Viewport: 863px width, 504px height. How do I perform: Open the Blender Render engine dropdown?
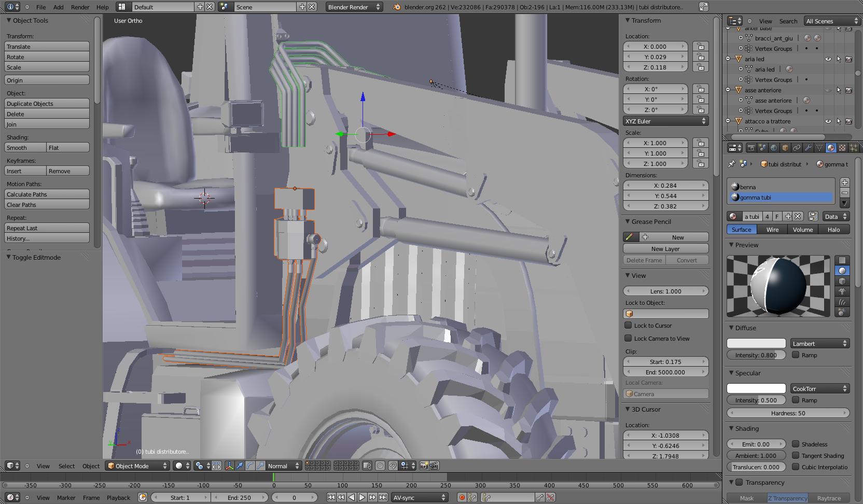point(354,7)
